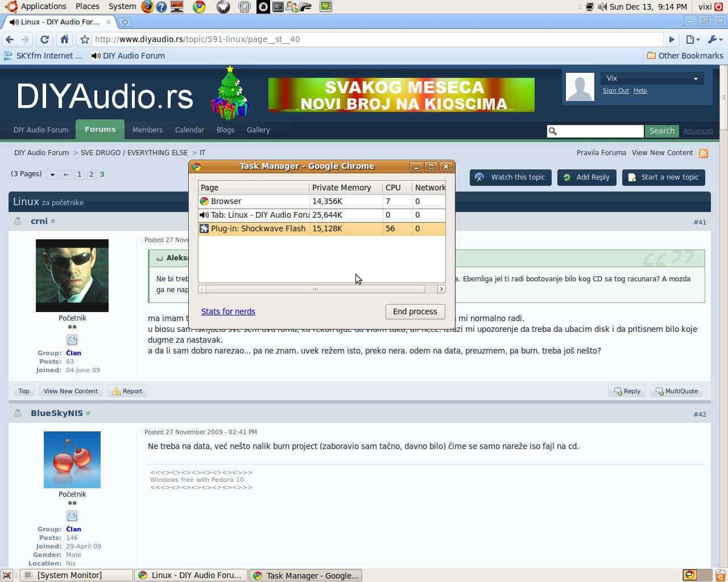Click the magnifier icon in the search box
Viewport: 728px width, 582px height.
click(552, 131)
